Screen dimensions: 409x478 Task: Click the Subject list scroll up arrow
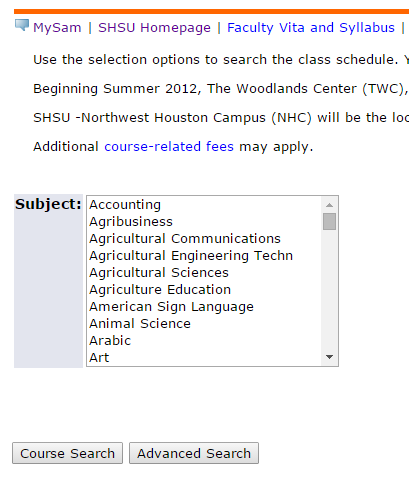(329, 205)
